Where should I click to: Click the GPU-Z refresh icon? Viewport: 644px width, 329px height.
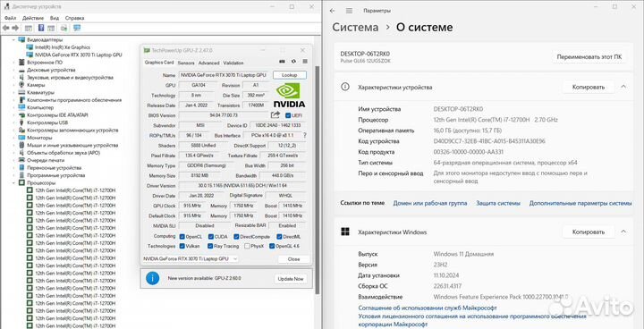click(x=293, y=62)
